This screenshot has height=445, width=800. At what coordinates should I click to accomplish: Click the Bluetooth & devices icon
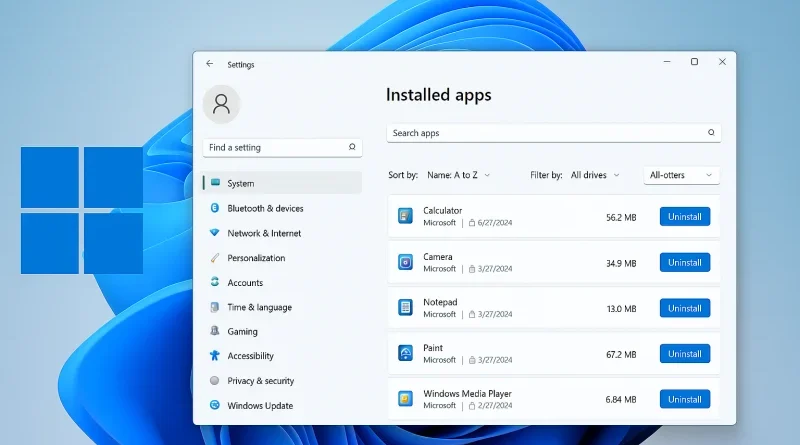215,208
